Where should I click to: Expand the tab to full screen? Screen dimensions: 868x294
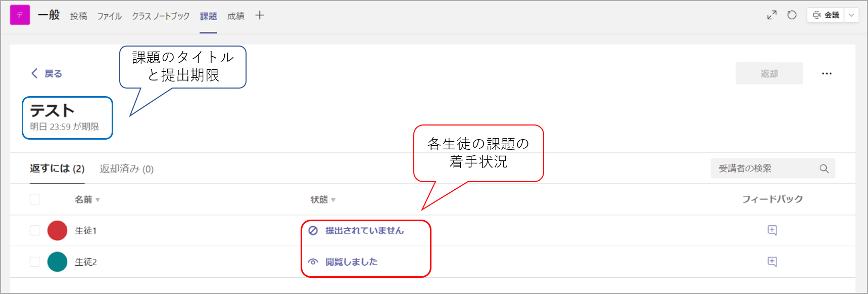coord(771,15)
